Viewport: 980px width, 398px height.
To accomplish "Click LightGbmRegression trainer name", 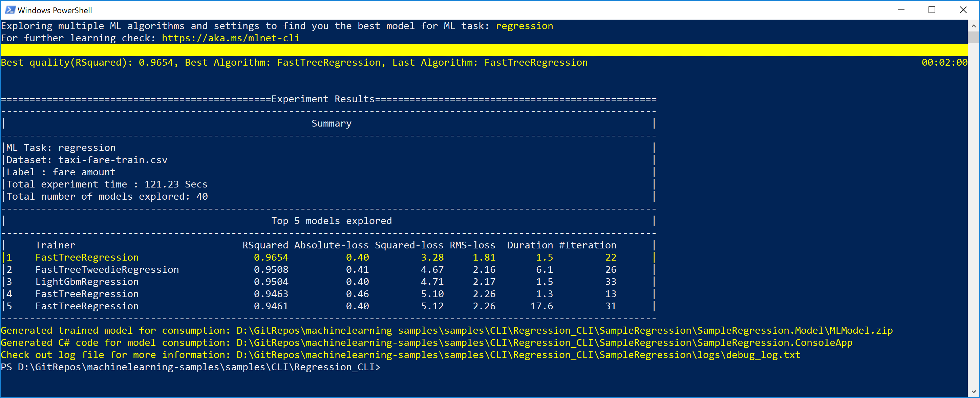I will point(87,282).
